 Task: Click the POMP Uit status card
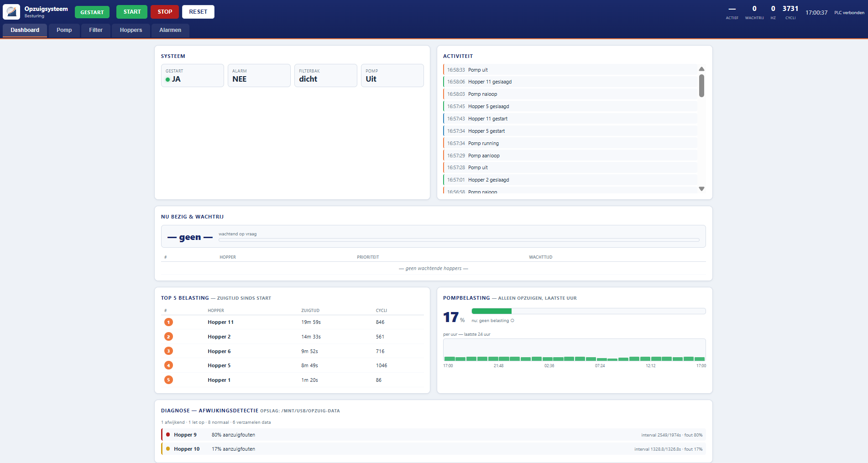392,75
